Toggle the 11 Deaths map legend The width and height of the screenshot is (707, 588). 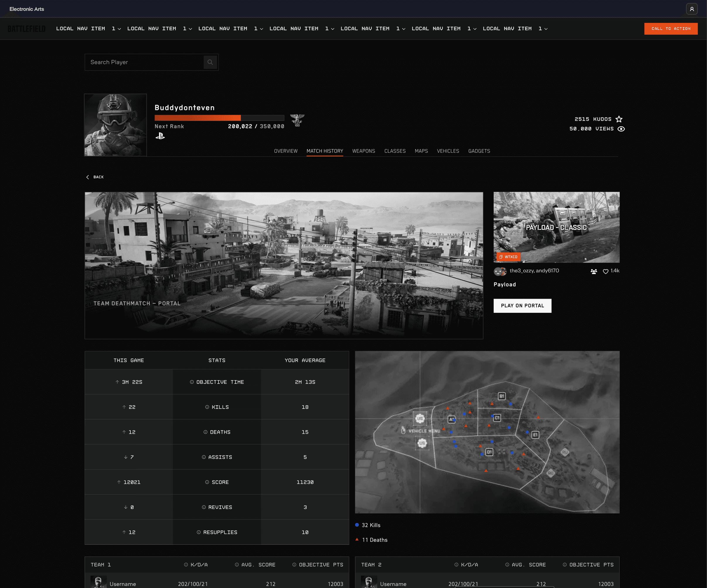(371, 540)
